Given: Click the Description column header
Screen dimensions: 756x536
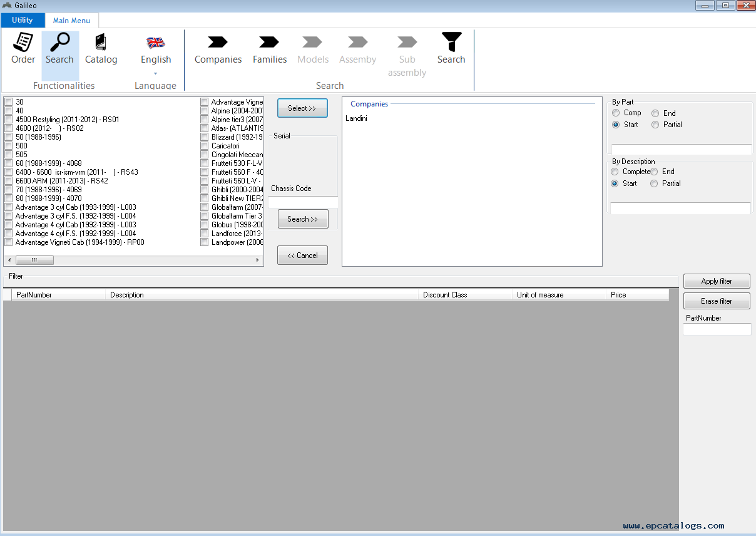Looking at the screenshot, I should [262, 295].
